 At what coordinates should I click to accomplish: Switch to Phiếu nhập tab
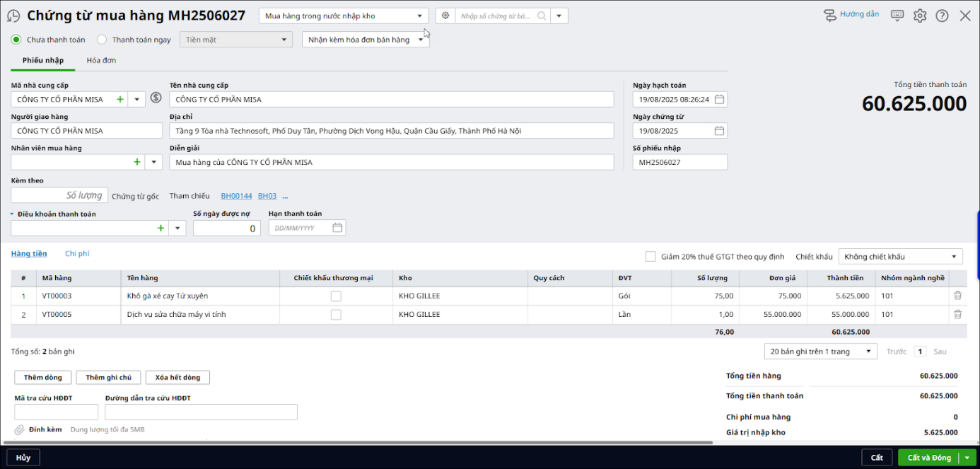click(x=43, y=60)
